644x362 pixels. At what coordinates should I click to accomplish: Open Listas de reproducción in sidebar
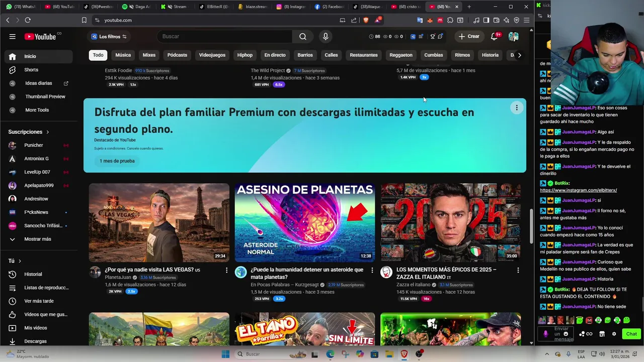[x=38, y=288]
